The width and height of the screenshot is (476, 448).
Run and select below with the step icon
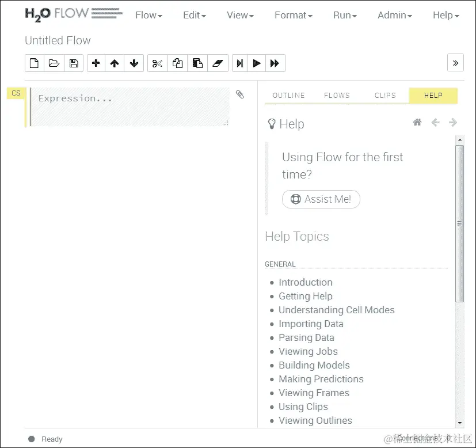pyautogui.click(x=240, y=63)
